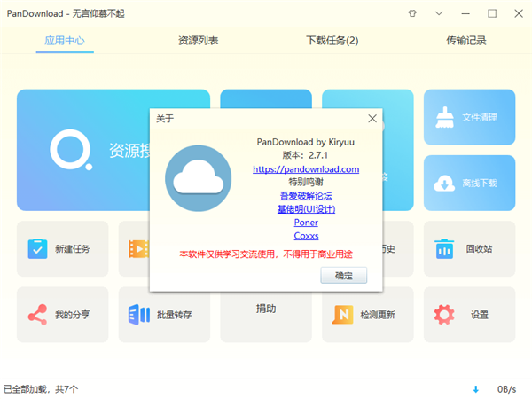
Task: Click the 新建任务 clipboard icon
Action: click(37, 248)
